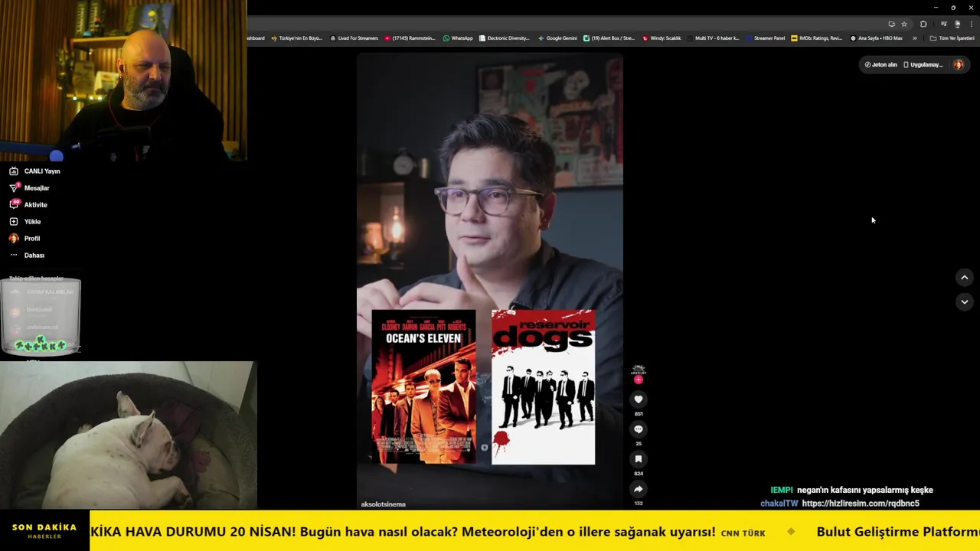Click chat username chakalTW
This screenshot has height=551, width=980.
tap(779, 504)
